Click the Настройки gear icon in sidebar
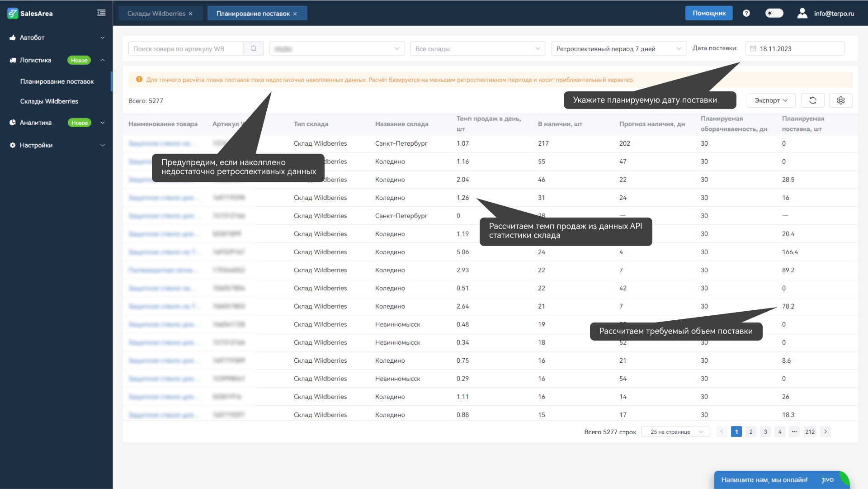This screenshot has height=489, width=868. coord(13,145)
